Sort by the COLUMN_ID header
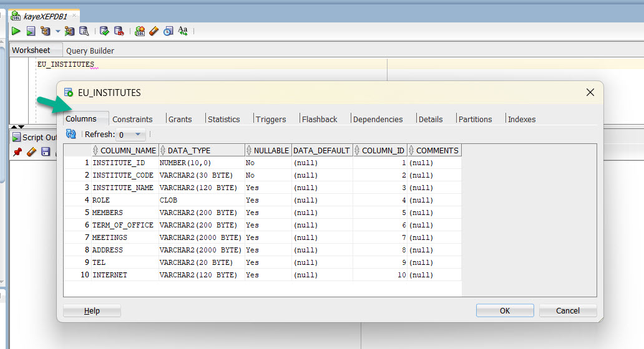The image size is (644, 349). click(380, 151)
